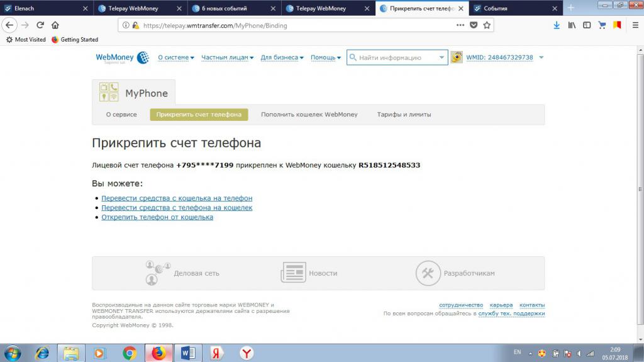Open page actions three-dots menu
The width and height of the screenshot is (644, 362).
pyautogui.click(x=460, y=25)
